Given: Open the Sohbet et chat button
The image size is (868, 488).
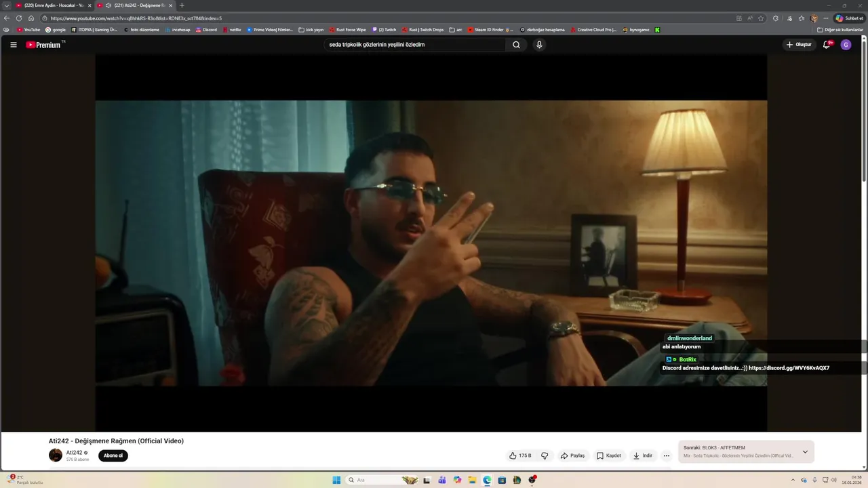Looking at the screenshot, I should [850, 18].
